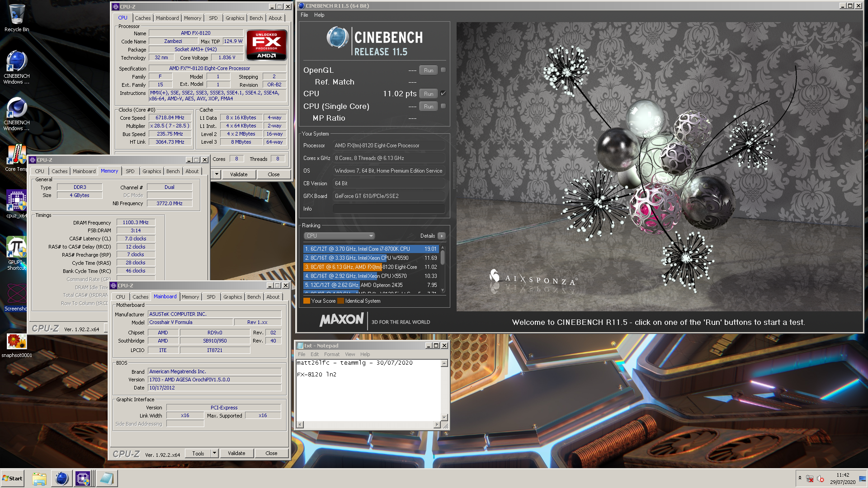Viewport: 868px width, 488px height.
Task: Select ranking row AMD Opteron 2435
Action: [371, 285]
